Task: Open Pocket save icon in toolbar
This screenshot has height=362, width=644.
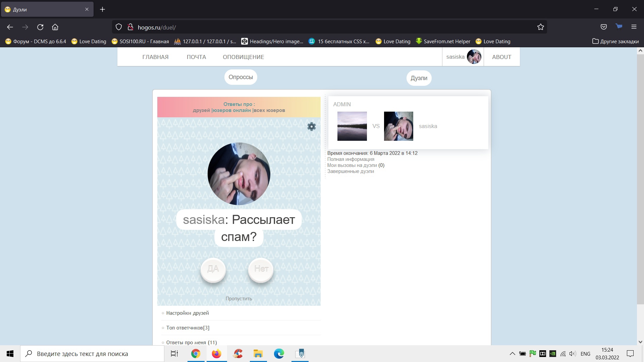Action: pyautogui.click(x=603, y=27)
